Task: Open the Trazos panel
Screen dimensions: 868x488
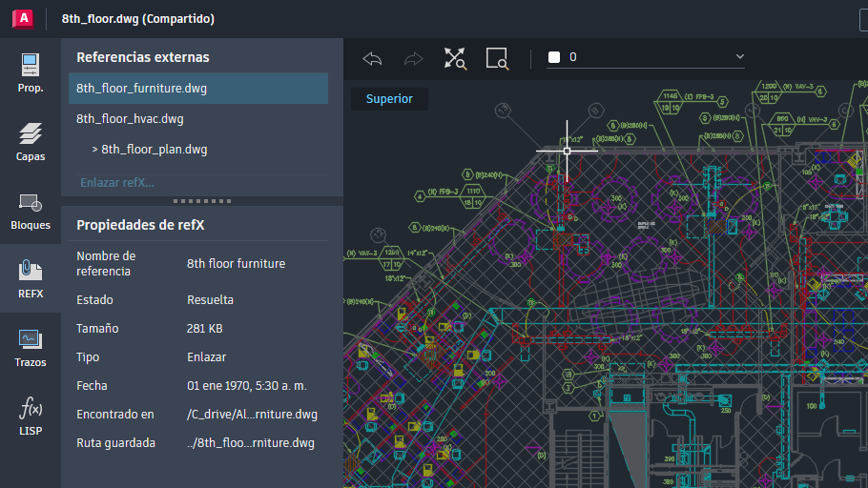Action: pos(31,348)
